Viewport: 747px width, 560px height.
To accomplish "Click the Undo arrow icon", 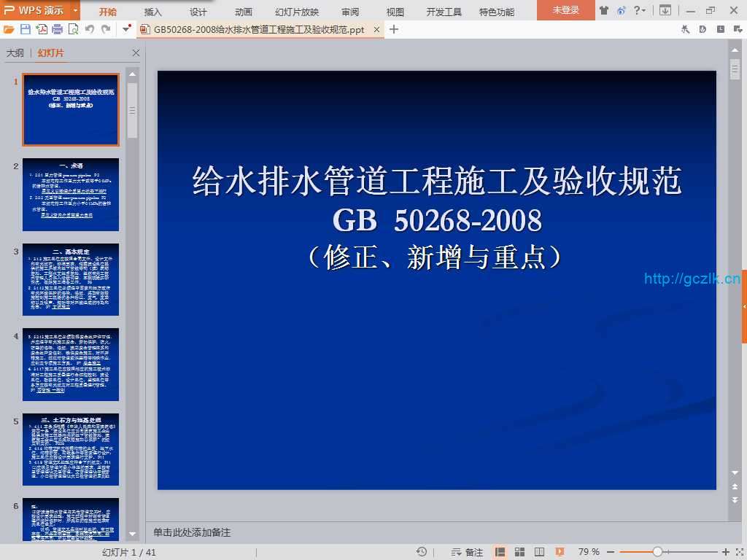I will point(90,29).
